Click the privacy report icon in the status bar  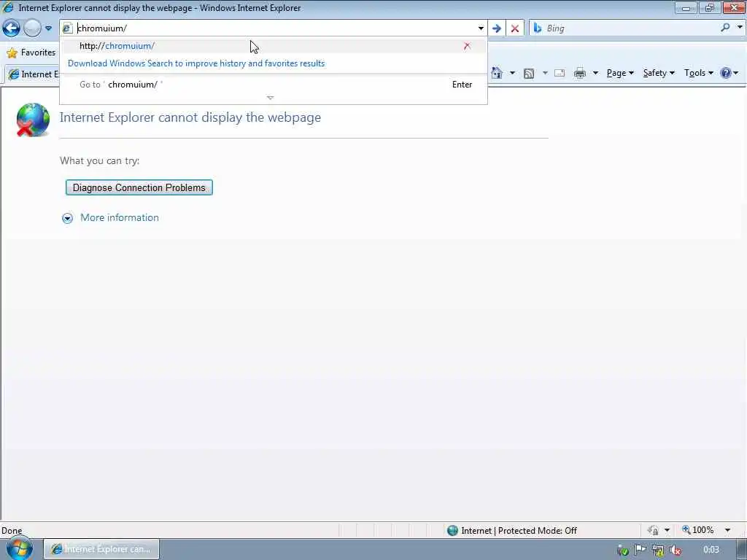[653, 530]
